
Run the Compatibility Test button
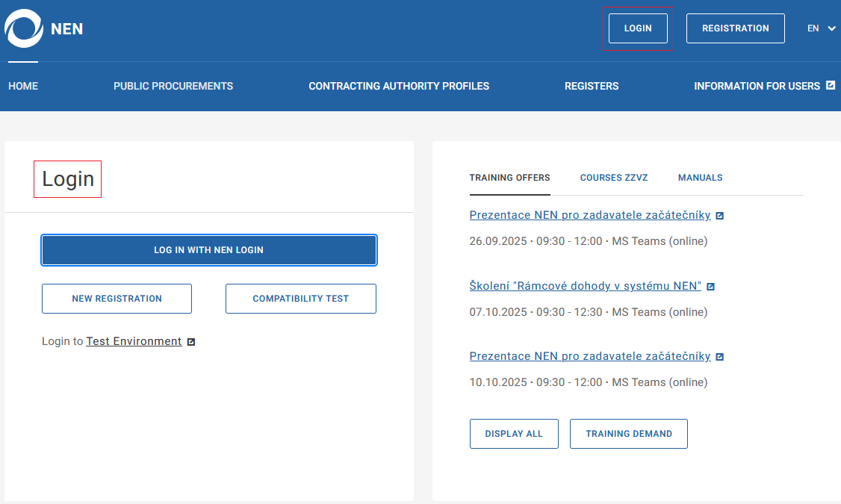(x=300, y=299)
